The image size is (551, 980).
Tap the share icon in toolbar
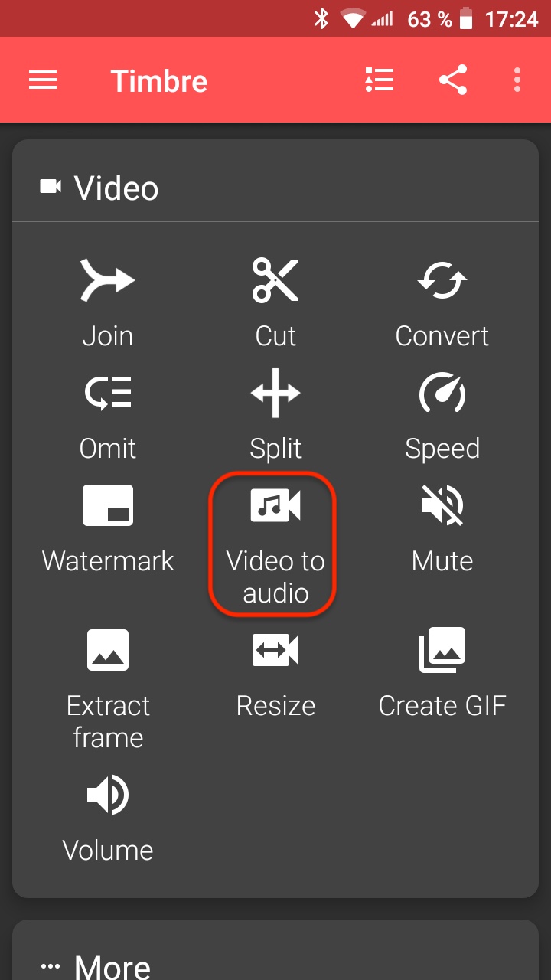(453, 80)
